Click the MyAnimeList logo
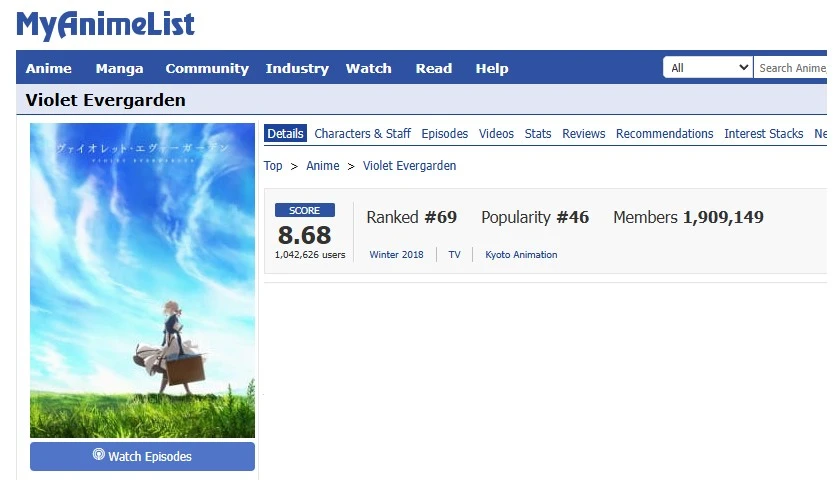This screenshot has width=835, height=486. tap(105, 25)
